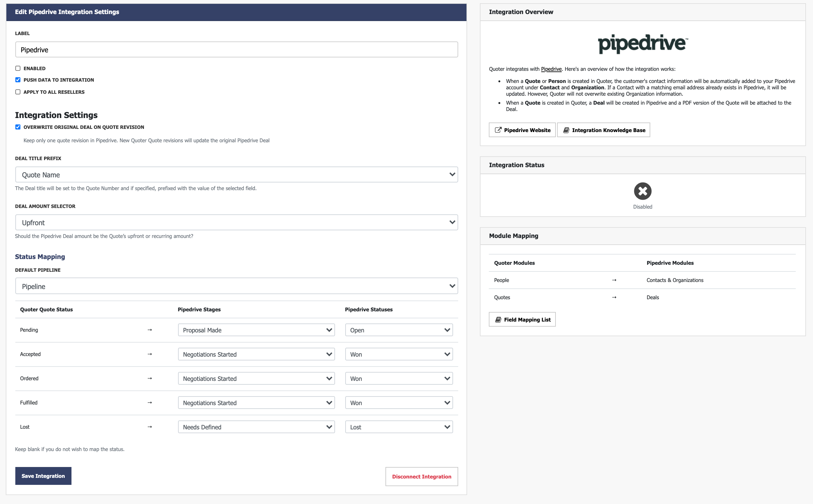Screen dimensions: 813x504
Task: Click the arrow next to People module
Action: 614,280
